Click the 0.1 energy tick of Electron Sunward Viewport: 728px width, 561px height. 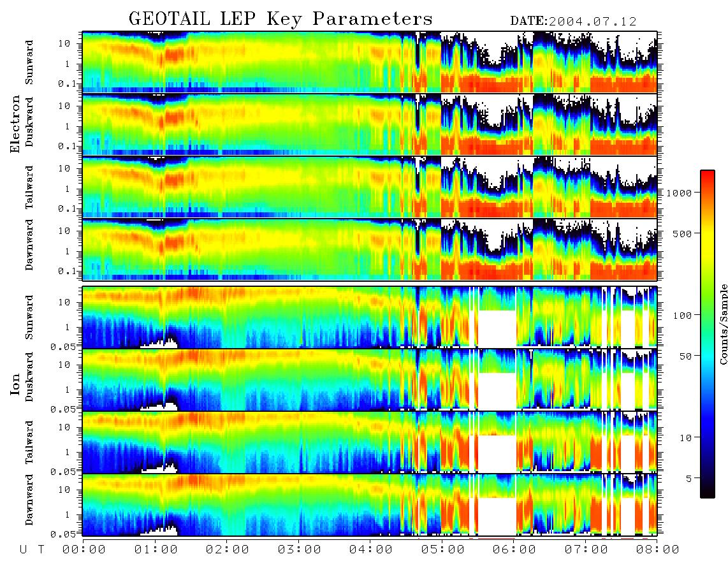point(68,84)
